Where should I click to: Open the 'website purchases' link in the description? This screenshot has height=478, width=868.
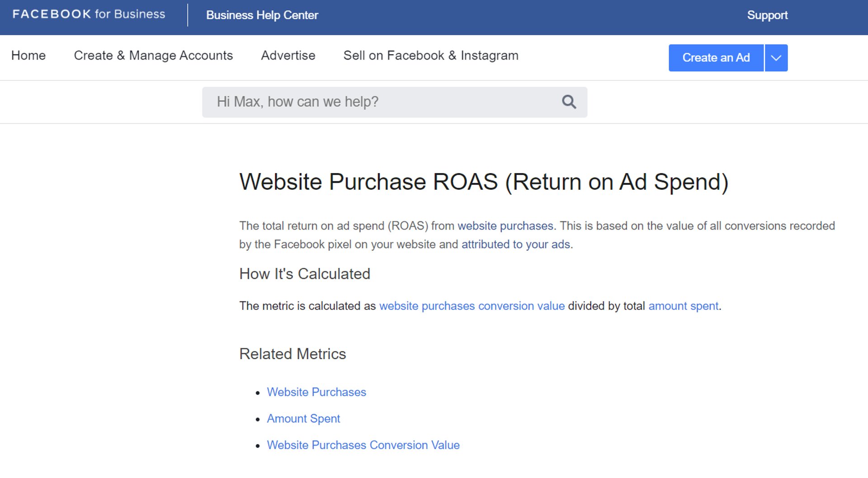click(505, 226)
